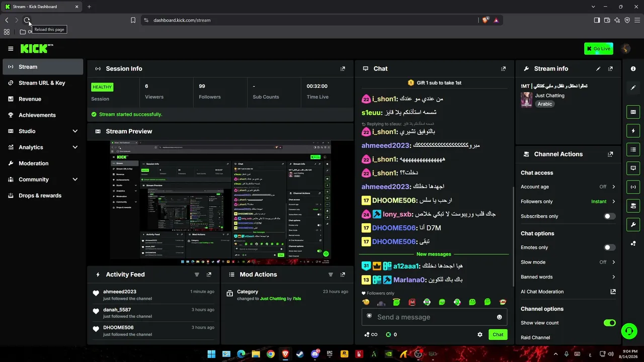Click the Stream Preview thumbnail
The height and width of the screenshot is (362, 644).
point(220,203)
